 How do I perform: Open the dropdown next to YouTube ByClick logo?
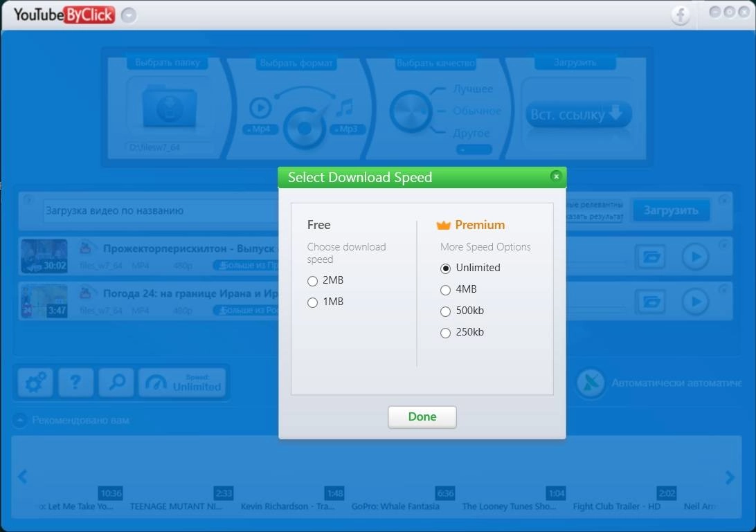tap(129, 15)
